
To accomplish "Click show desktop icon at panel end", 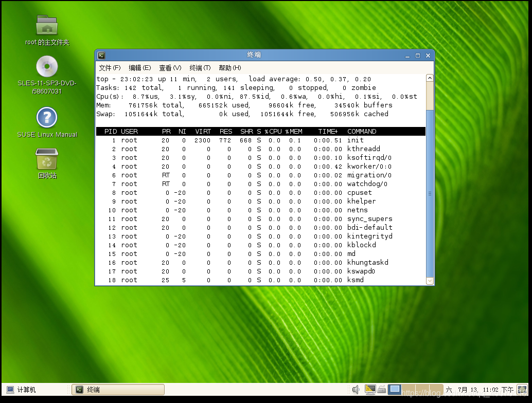I will (x=522, y=390).
